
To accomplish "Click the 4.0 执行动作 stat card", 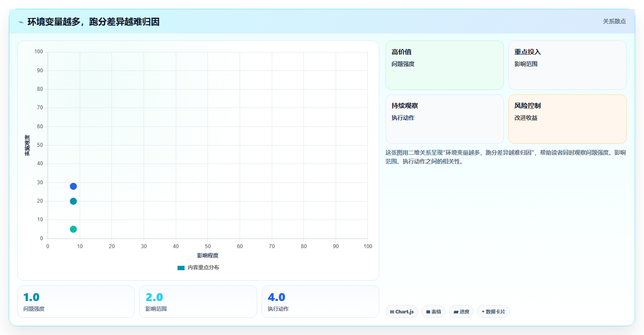I will pyautogui.click(x=320, y=301).
